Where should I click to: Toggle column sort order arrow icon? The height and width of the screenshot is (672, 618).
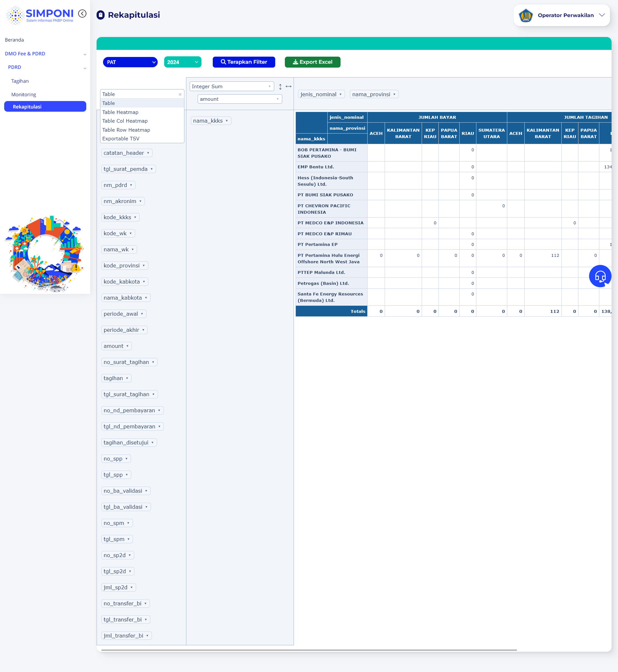[289, 87]
